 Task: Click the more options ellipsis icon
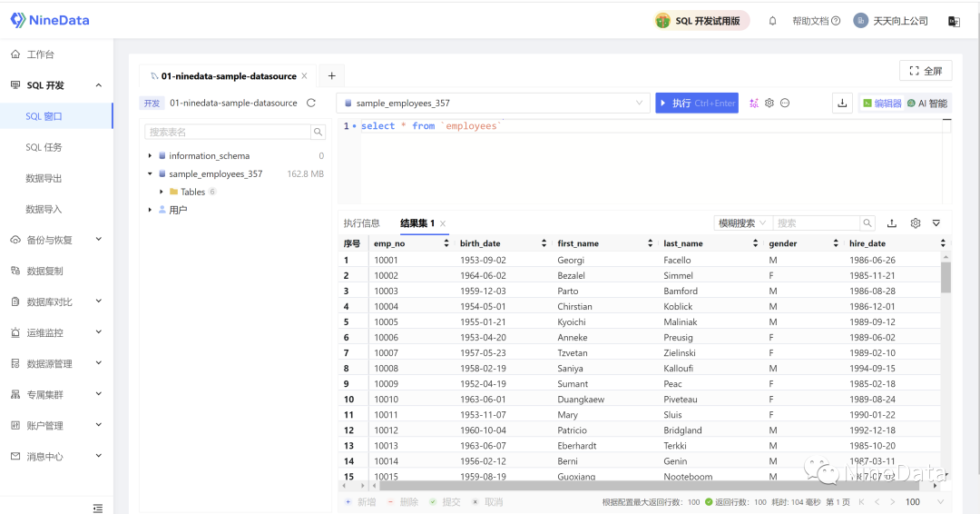(x=785, y=104)
